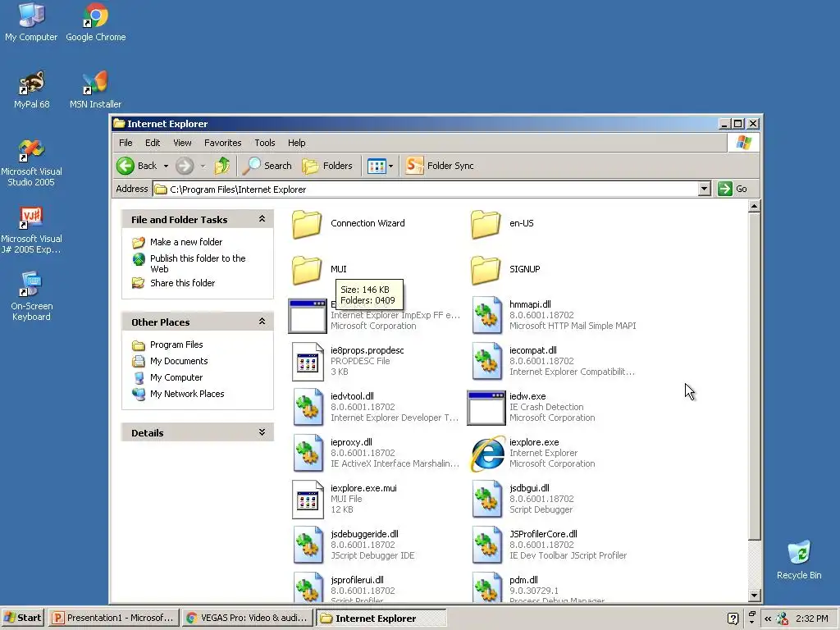Collapse the File and Folder Tasks panel
Image resolution: width=840 pixels, height=630 pixels.
[262, 219]
